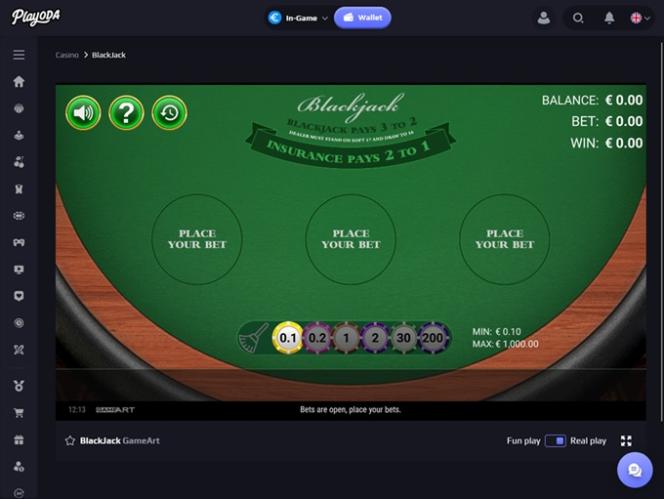Open the hamburger sidebar menu

pyautogui.click(x=19, y=55)
